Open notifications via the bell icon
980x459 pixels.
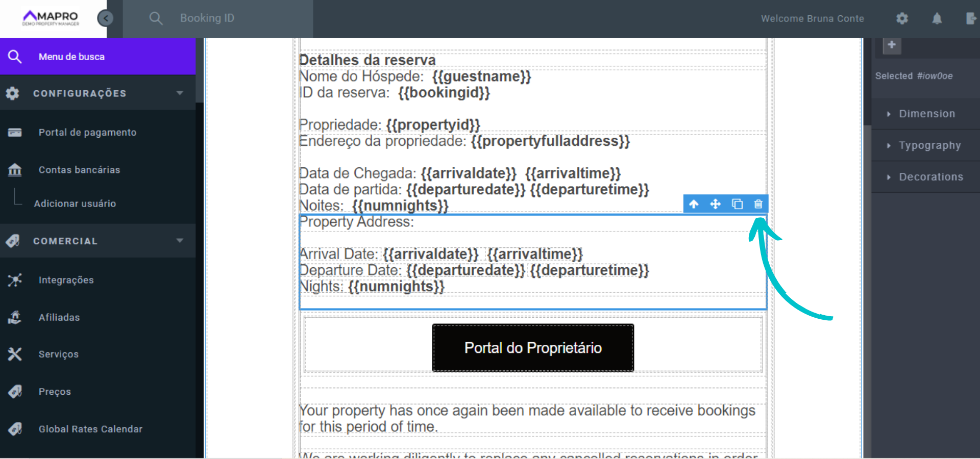938,18
